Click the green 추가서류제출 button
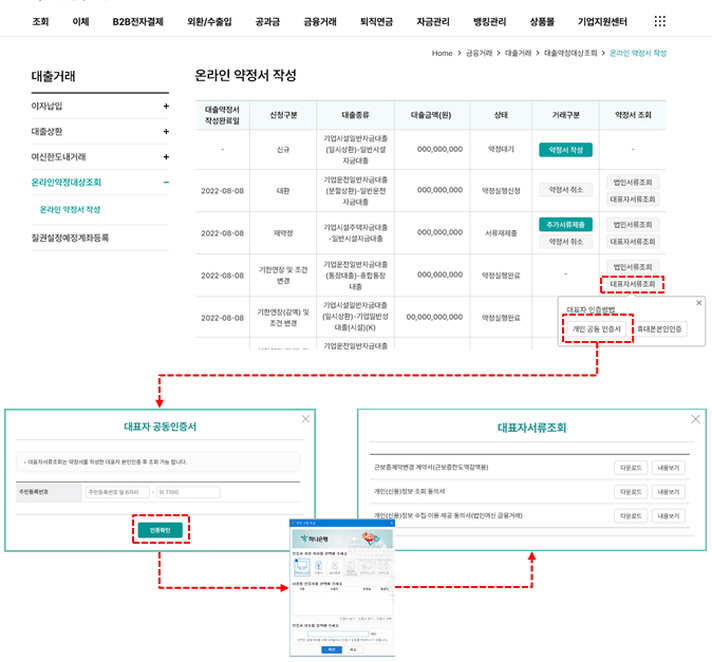 coord(566,225)
